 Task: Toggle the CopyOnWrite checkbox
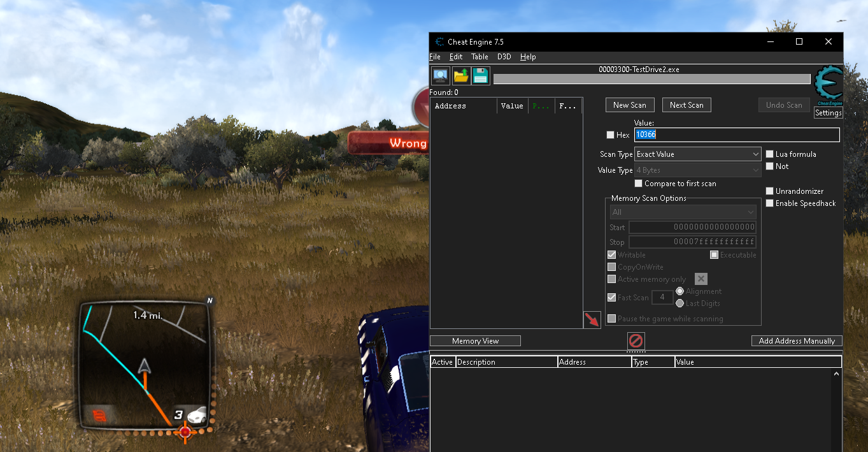(x=612, y=267)
